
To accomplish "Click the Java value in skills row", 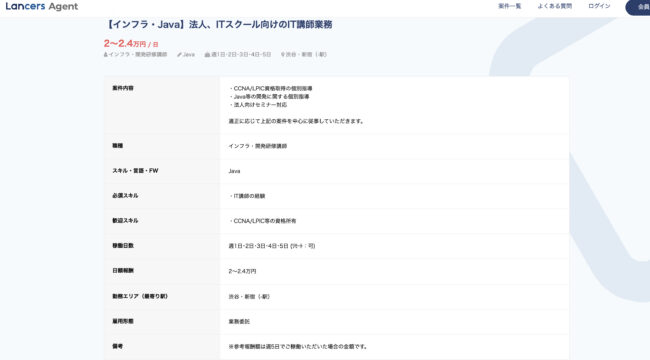I will pyautogui.click(x=234, y=171).
